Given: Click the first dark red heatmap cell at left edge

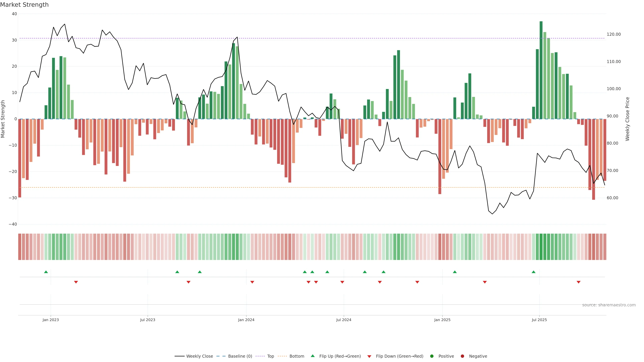Looking at the screenshot, I should click(20, 247).
